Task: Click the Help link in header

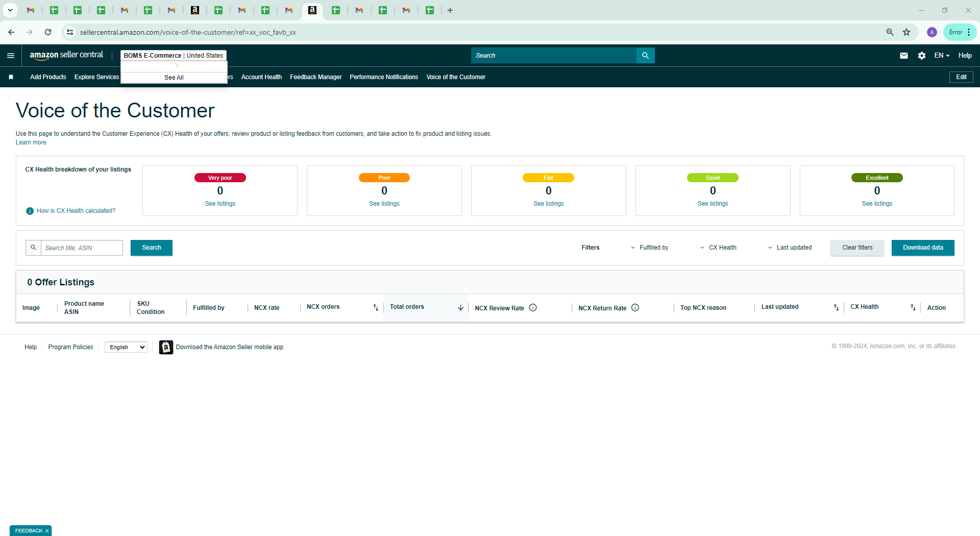Action: click(965, 56)
